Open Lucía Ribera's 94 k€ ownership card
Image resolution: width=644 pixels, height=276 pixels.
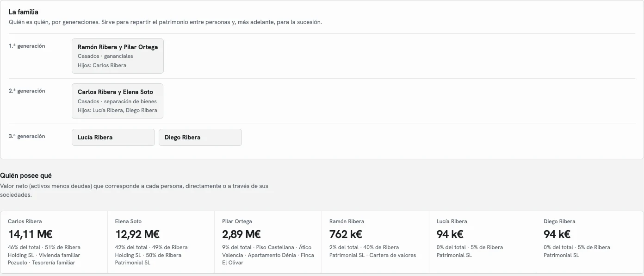coord(483,242)
